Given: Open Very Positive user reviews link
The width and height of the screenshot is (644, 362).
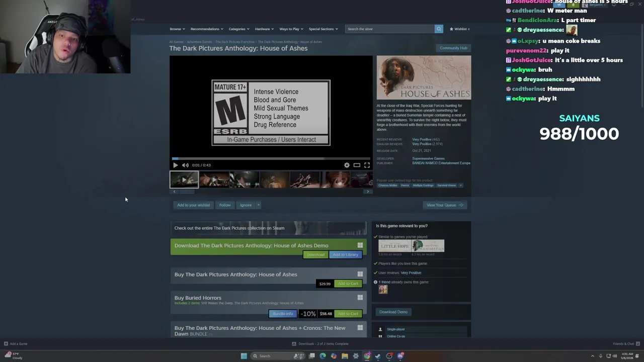Looking at the screenshot, I should (x=411, y=273).
